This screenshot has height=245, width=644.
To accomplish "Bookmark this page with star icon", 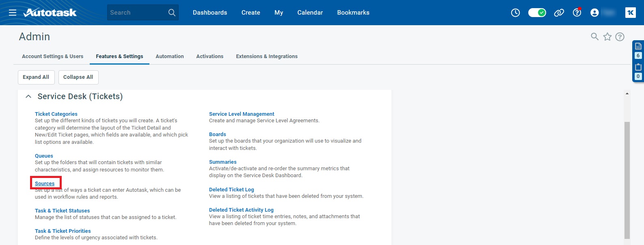I will click(607, 37).
